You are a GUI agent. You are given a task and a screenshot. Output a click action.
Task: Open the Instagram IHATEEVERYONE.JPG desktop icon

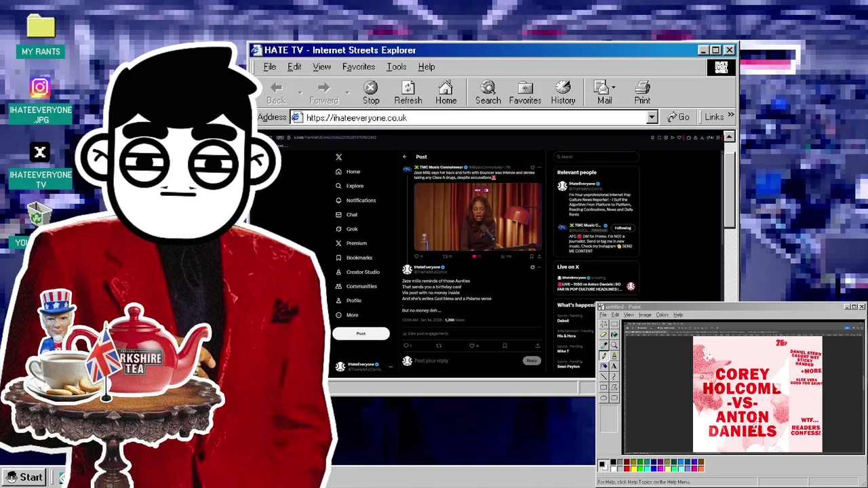click(x=40, y=100)
